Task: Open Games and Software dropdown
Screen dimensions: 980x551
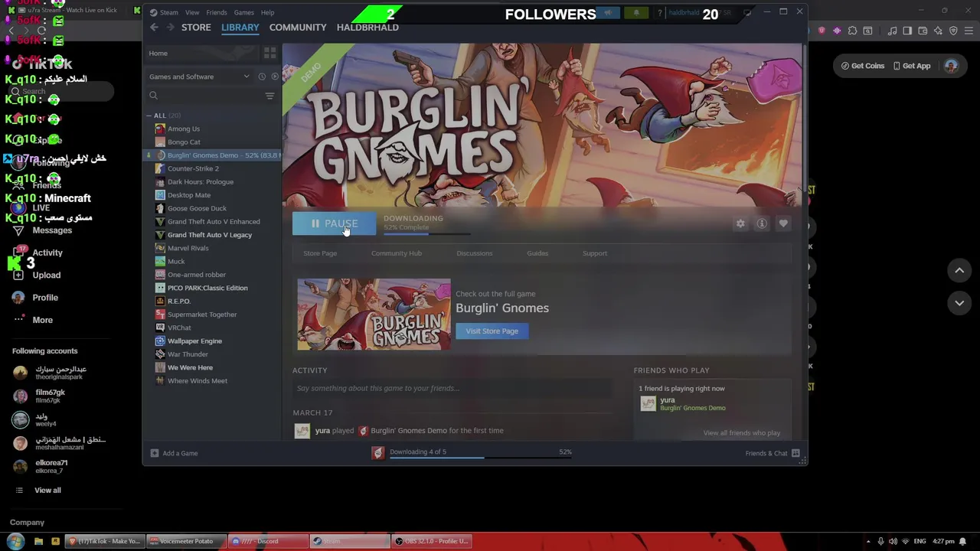Action: (x=199, y=77)
